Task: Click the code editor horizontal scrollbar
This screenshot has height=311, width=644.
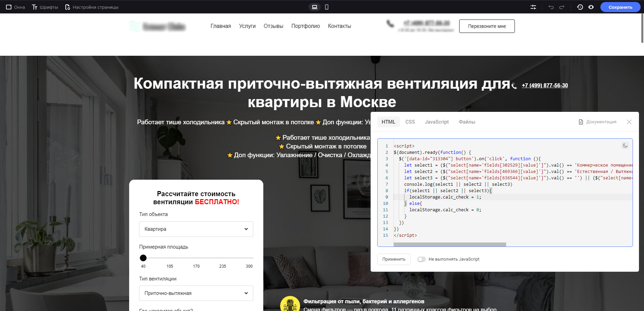Action: [x=449, y=245]
